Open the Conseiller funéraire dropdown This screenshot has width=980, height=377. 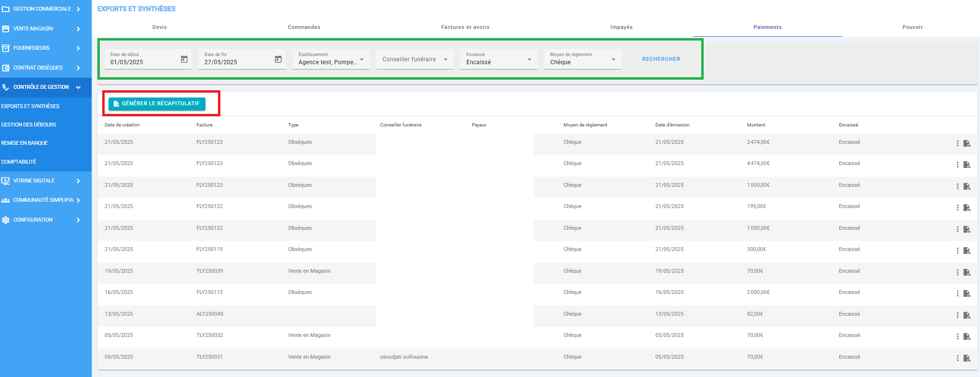(x=415, y=59)
